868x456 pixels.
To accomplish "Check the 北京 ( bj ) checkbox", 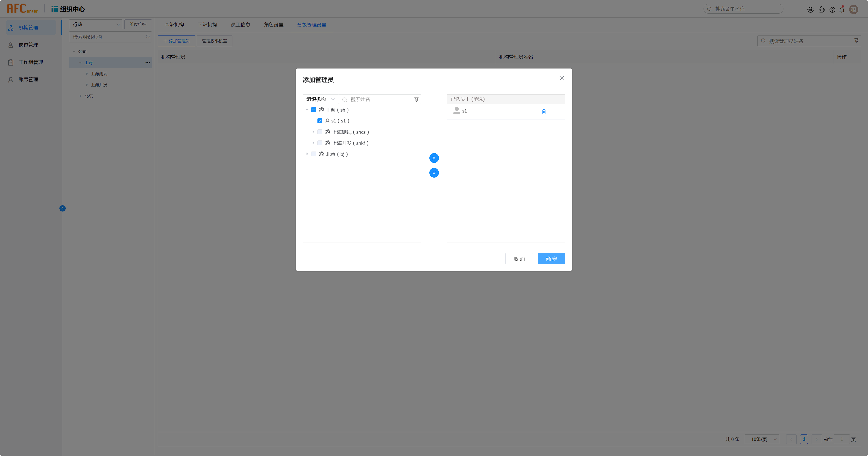I will click(x=314, y=154).
